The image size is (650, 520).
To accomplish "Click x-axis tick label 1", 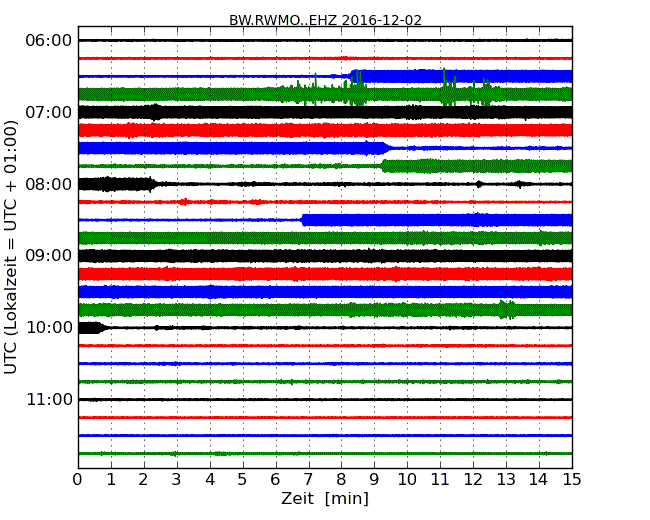I will [x=111, y=480].
